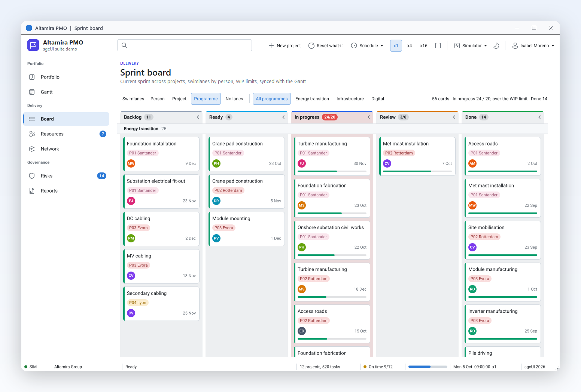Collapse the Review column
Viewport: 581px width, 392px height.
tap(454, 117)
